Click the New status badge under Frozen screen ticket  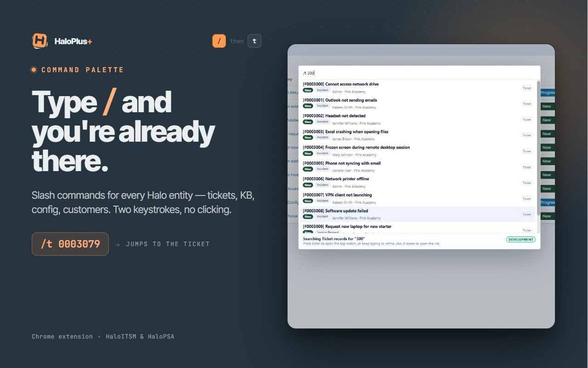coord(308,153)
